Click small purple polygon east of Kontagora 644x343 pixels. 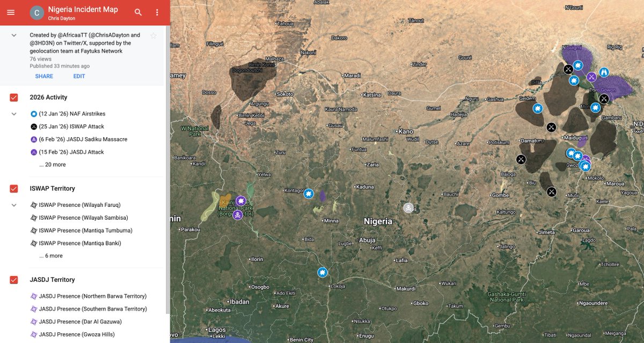pos(323,196)
